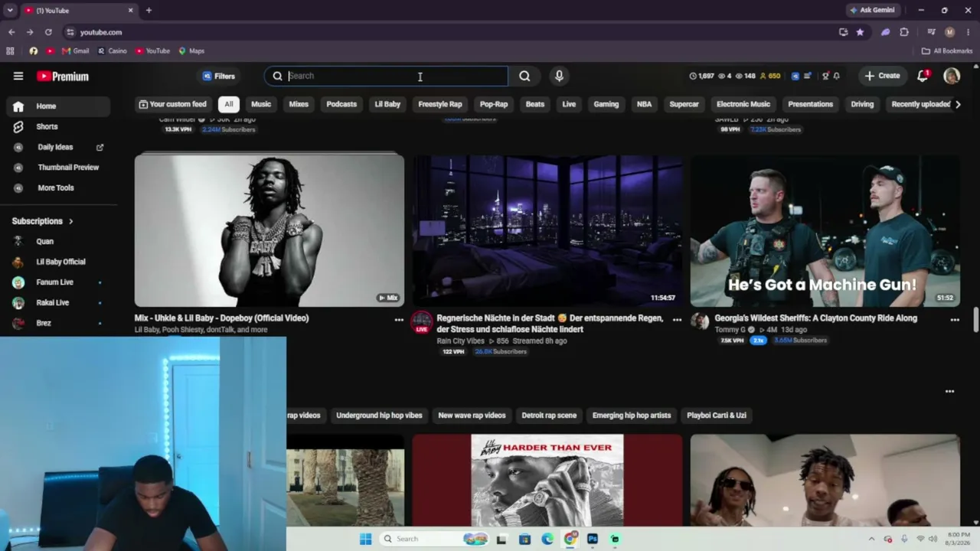Screen dimensions: 980x551
Task: Show more category chips with right arrow
Action: pyautogui.click(x=957, y=104)
